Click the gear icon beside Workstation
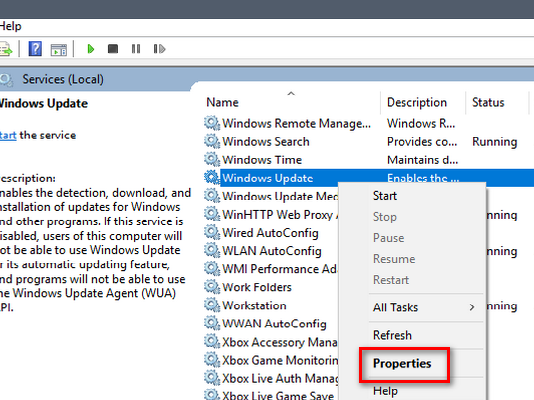 tap(212, 305)
